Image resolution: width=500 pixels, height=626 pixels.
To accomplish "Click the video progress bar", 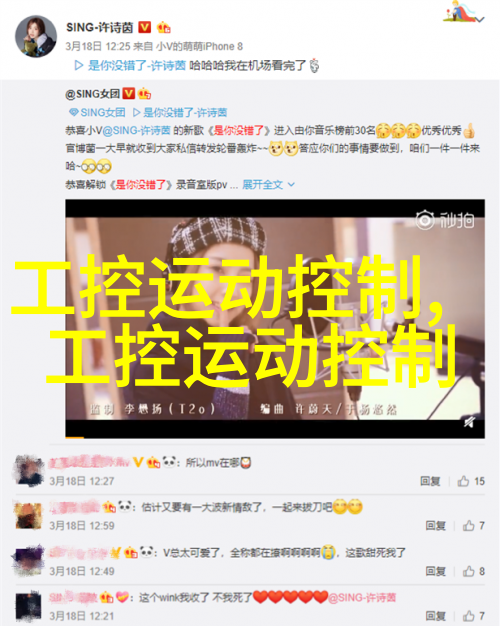I will [275, 438].
